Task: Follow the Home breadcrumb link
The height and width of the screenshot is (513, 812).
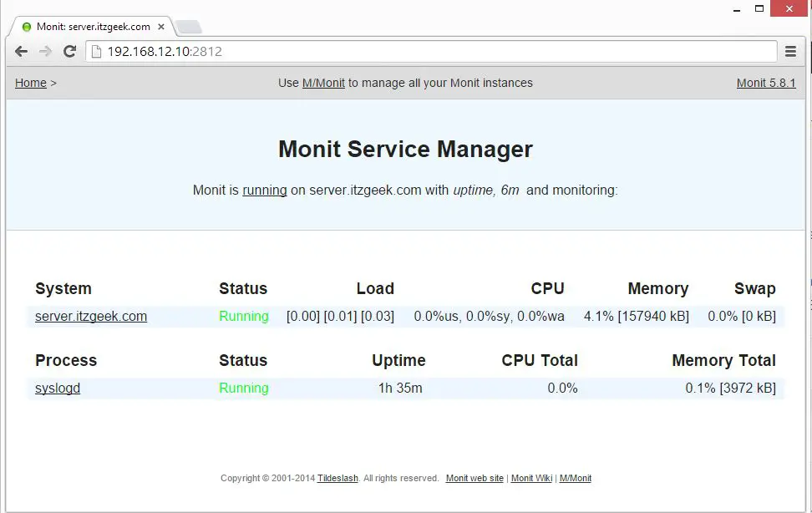Action: click(x=31, y=83)
